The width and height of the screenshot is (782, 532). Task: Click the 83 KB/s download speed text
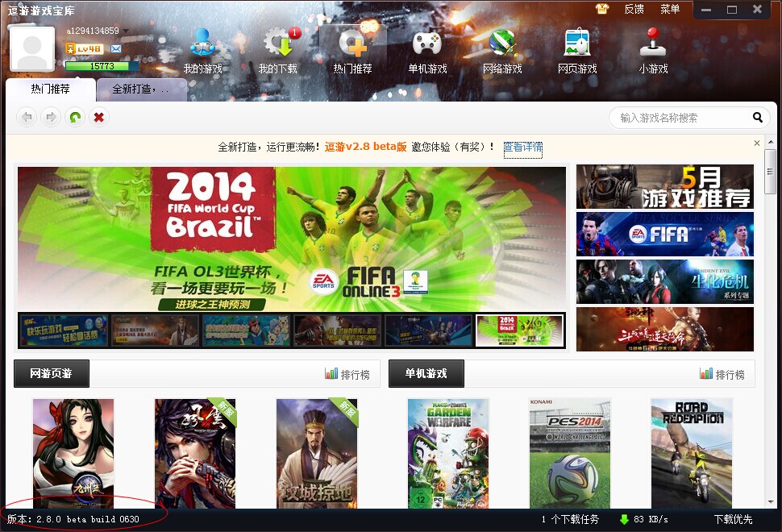(651, 520)
